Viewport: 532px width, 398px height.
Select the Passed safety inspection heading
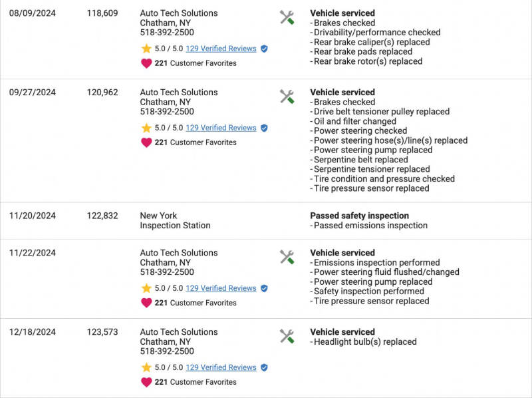pyautogui.click(x=358, y=216)
